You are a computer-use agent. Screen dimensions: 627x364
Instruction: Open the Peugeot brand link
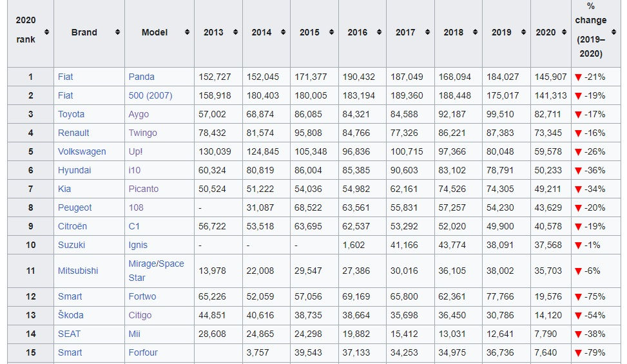pyautogui.click(x=75, y=208)
